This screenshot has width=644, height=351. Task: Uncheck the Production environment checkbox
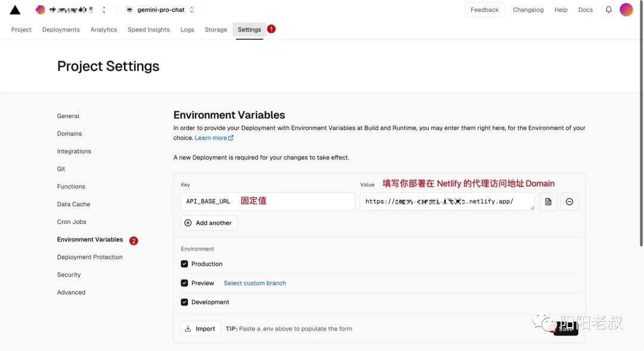point(184,264)
